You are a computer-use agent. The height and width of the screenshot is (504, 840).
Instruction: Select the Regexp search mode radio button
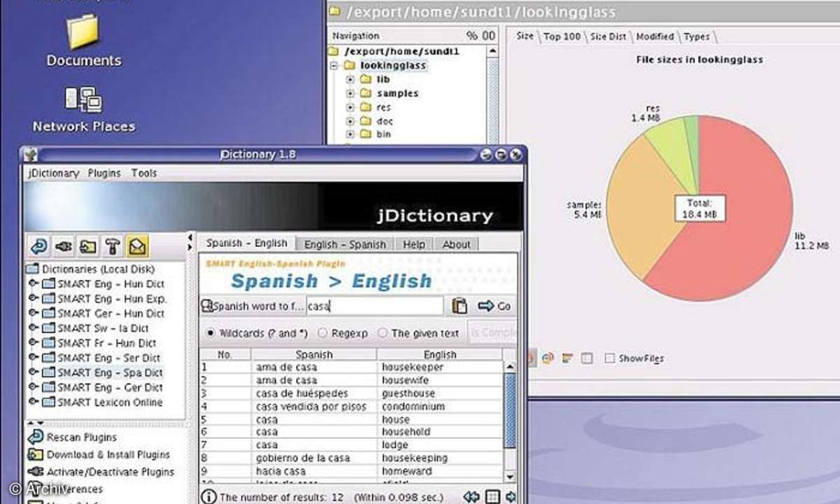click(x=323, y=333)
